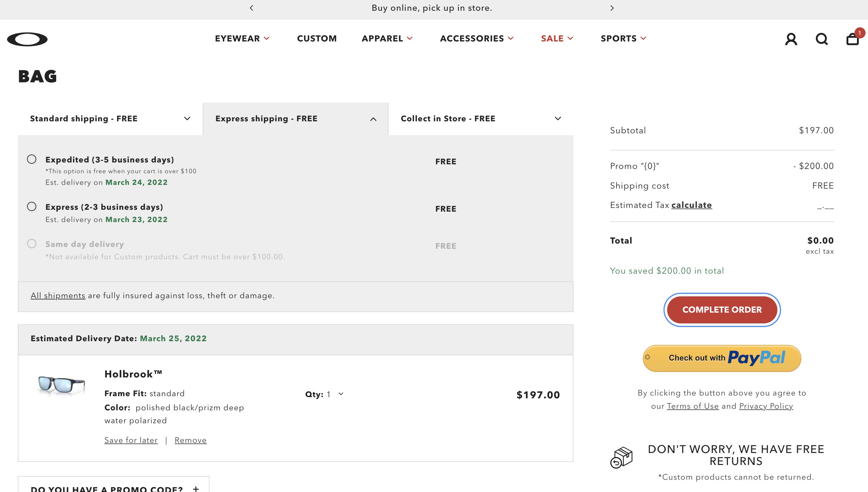
Task: Open Privacy Policy link
Action: coord(766,406)
